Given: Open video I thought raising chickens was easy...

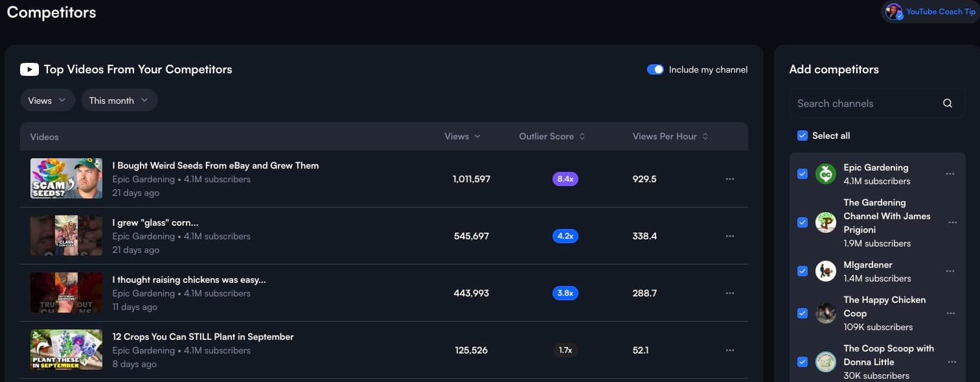Looking at the screenshot, I should (x=189, y=280).
